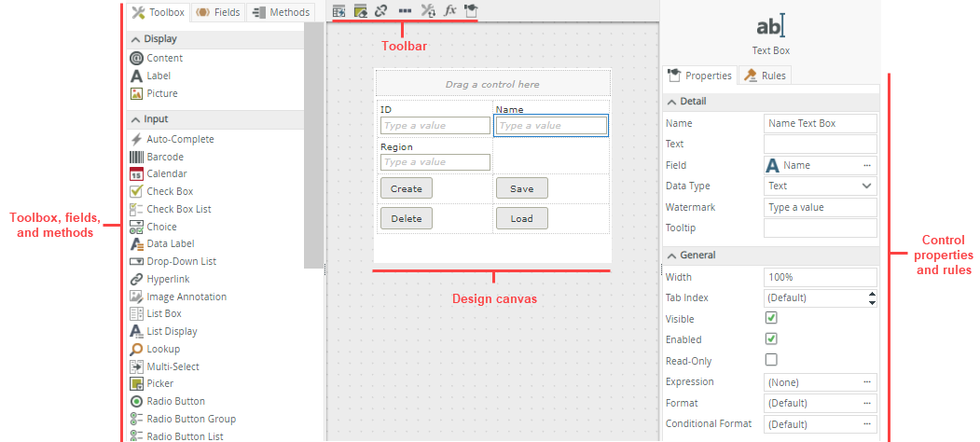The height and width of the screenshot is (442, 980).
Task: Click the three-squares ellipsis toolbar icon
Action: pyautogui.click(x=405, y=10)
